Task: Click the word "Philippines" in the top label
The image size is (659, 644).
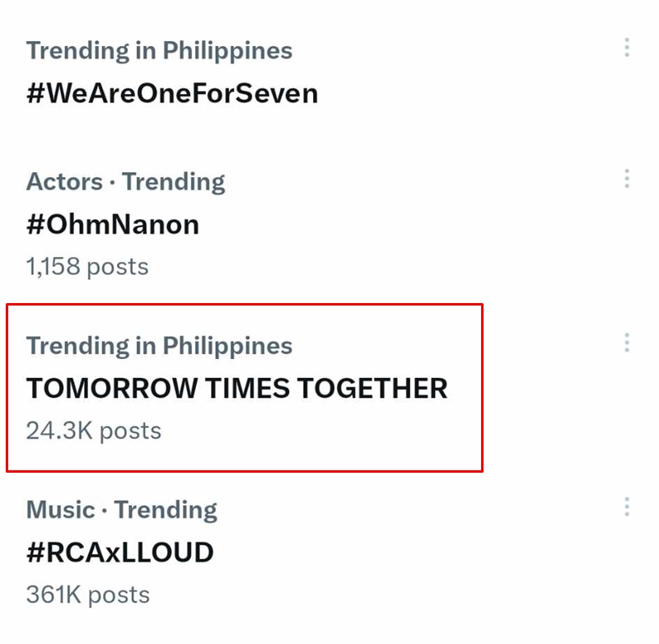Action: [227, 50]
